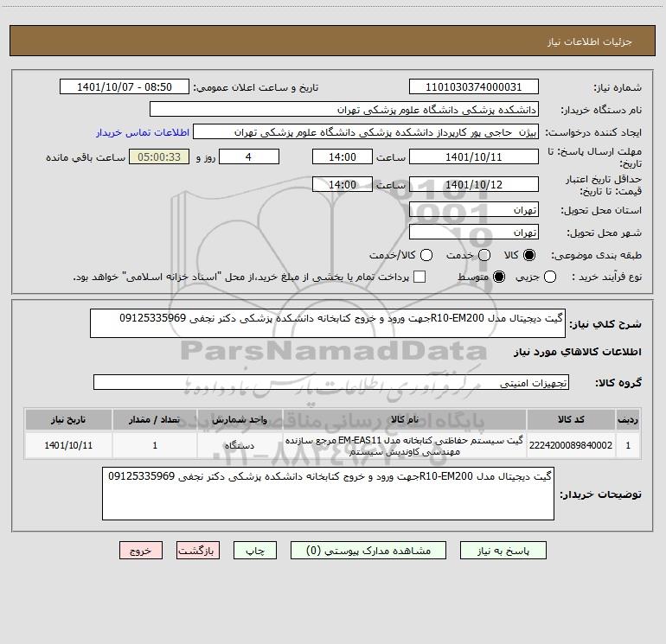Click the remaining days field showing 4
The image size is (666, 644).
tap(249, 156)
